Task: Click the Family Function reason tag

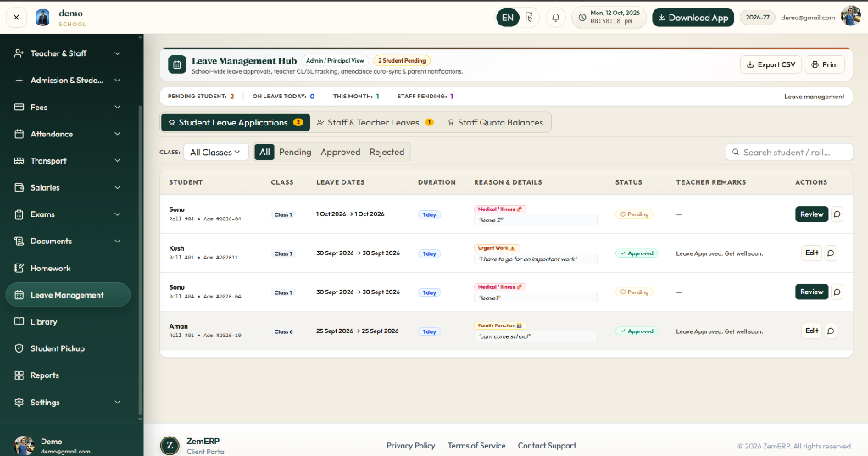Action: pyautogui.click(x=500, y=325)
